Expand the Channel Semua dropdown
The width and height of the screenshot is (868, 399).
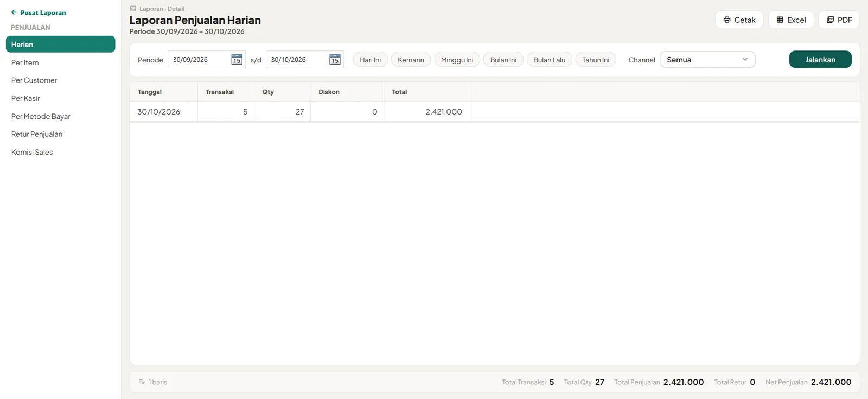pyautogui.click(x=707, y=60)
